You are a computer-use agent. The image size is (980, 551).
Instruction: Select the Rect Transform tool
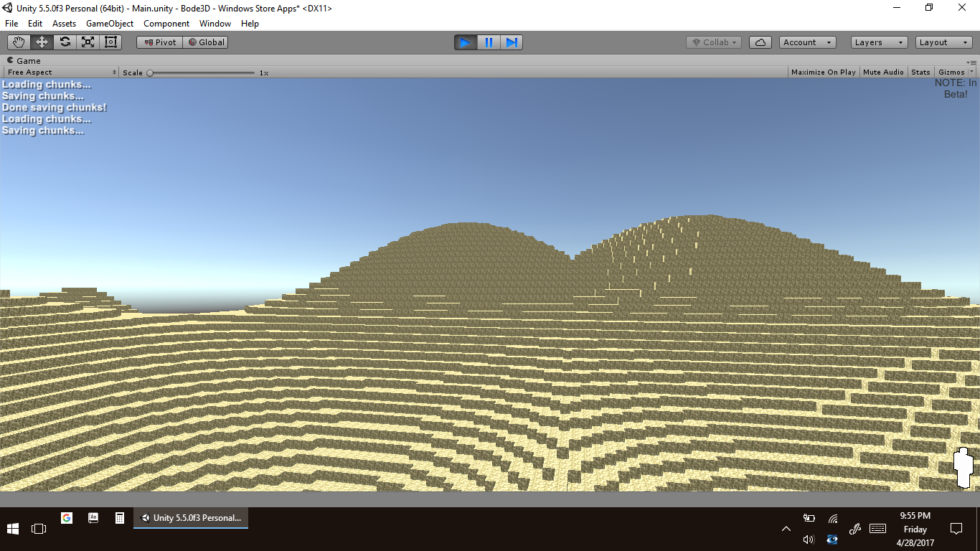click(x=110, y=42)
